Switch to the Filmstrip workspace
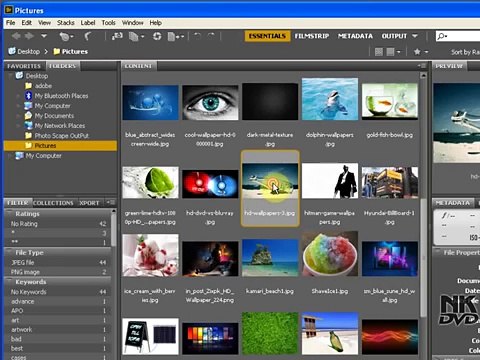The width and height of the screenshot is (480, 360). point(312,36)
